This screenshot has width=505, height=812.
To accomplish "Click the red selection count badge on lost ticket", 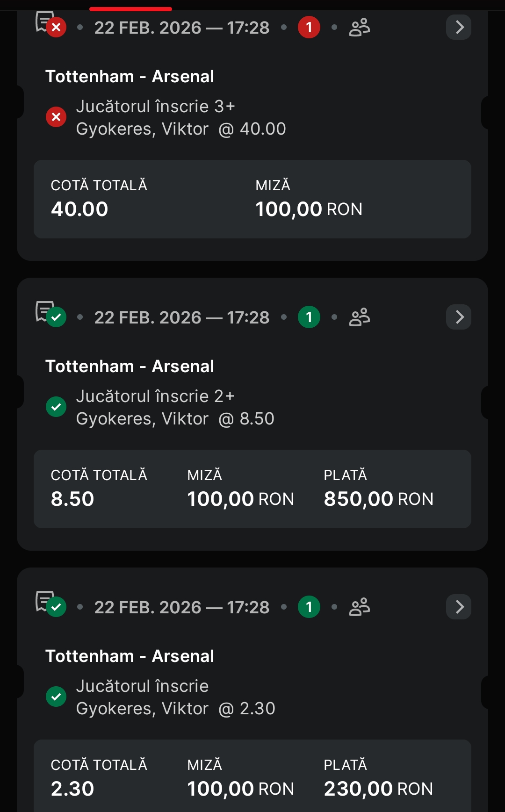I will tap(309, 27).
